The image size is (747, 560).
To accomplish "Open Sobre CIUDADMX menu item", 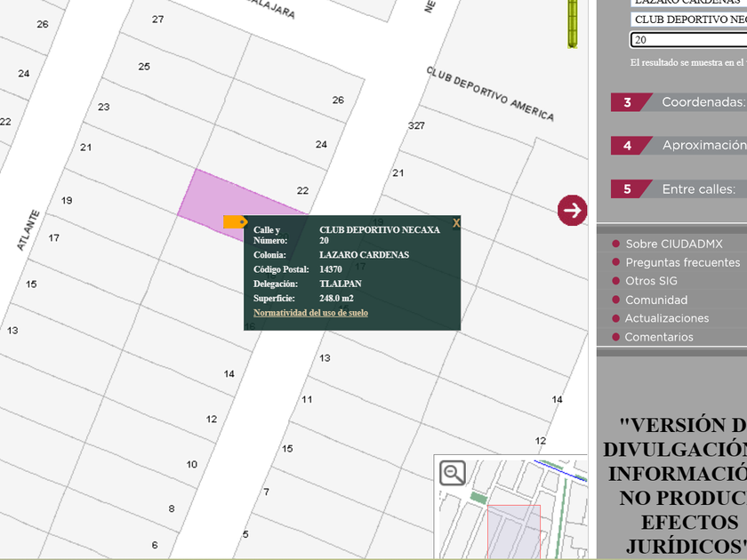I will point(673,244).
